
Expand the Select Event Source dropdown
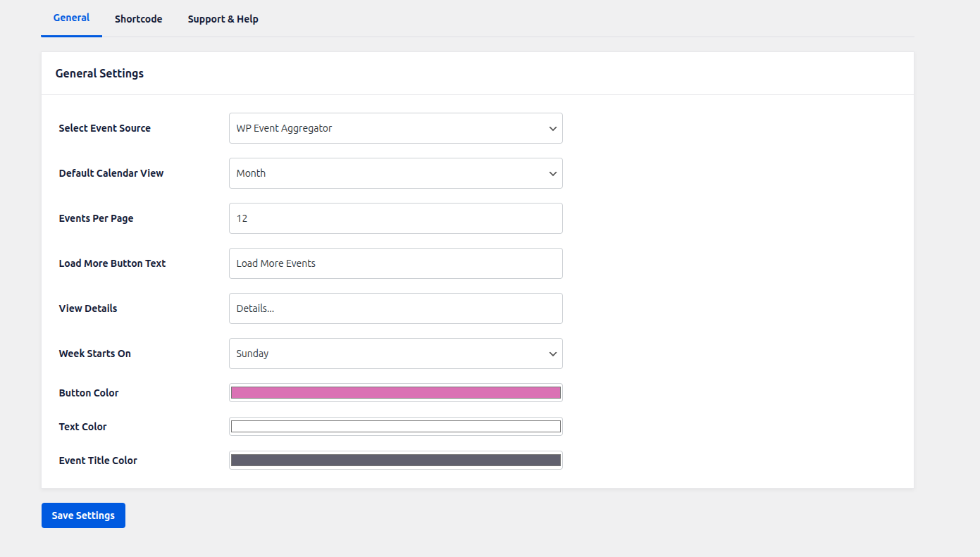tap(395, 128)
